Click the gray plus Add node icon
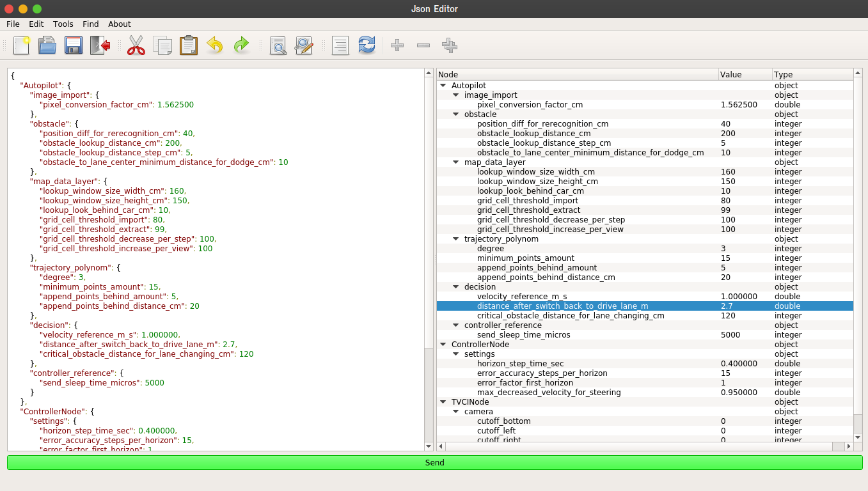The height and width of the screenshot is (491, 868). pyautogui.click(x=397, y=45)
